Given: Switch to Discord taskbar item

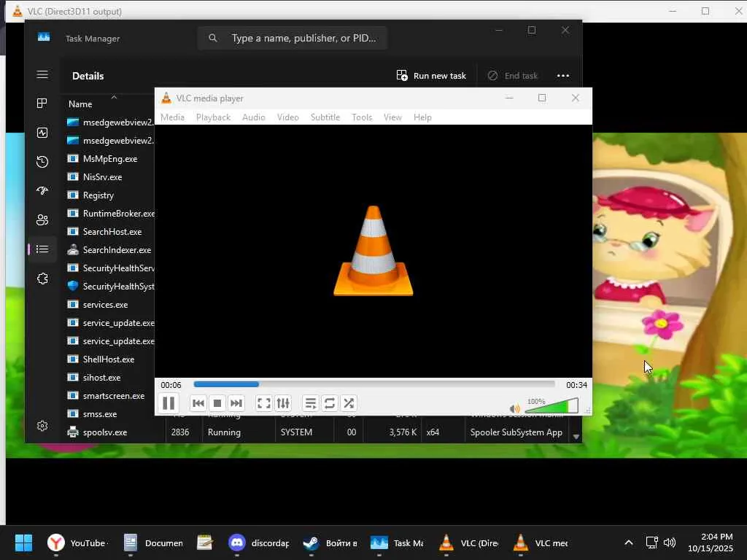Looking at the screenshot, I should click(259, 542).
